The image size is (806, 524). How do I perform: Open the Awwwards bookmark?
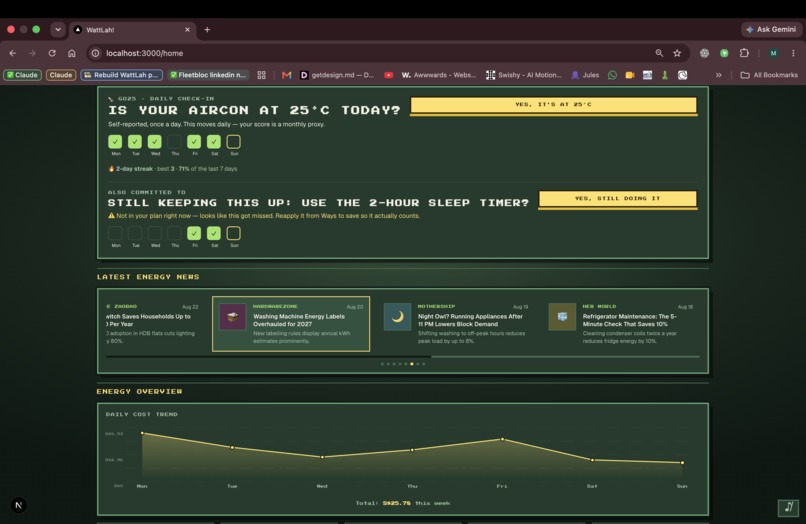point(439,75)
